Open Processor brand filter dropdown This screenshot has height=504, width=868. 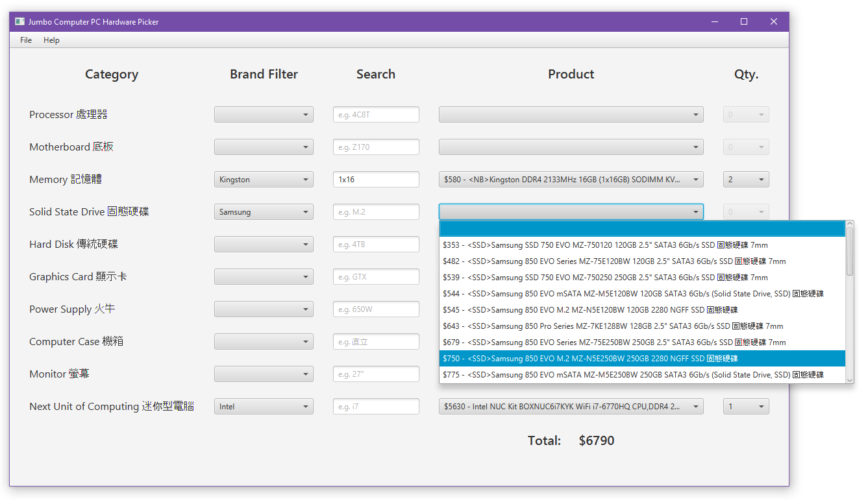coord(264,115)
